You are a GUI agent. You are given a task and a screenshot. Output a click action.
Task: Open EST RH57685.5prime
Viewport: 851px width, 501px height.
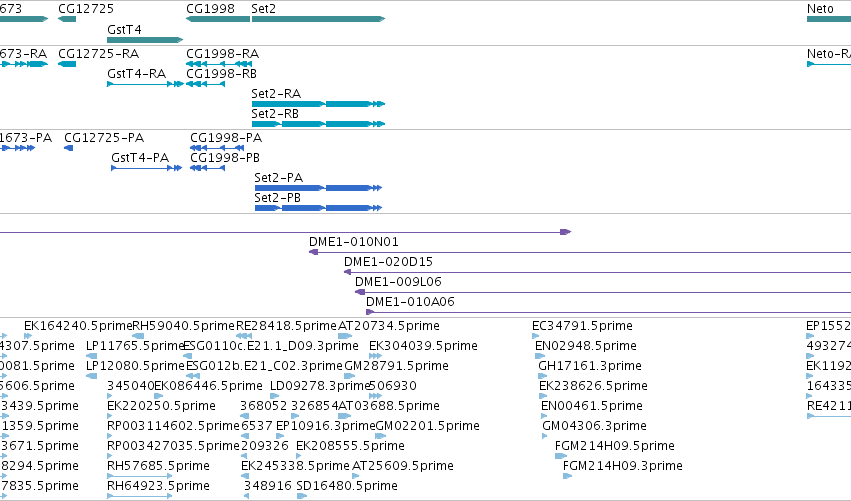pyautogui.click(x=158, y=467)
